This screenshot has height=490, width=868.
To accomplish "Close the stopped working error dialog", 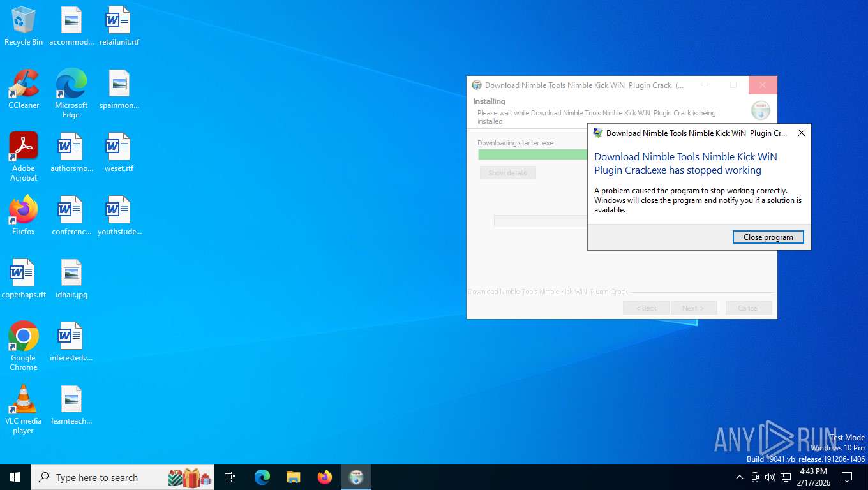I will pos(802,133).
